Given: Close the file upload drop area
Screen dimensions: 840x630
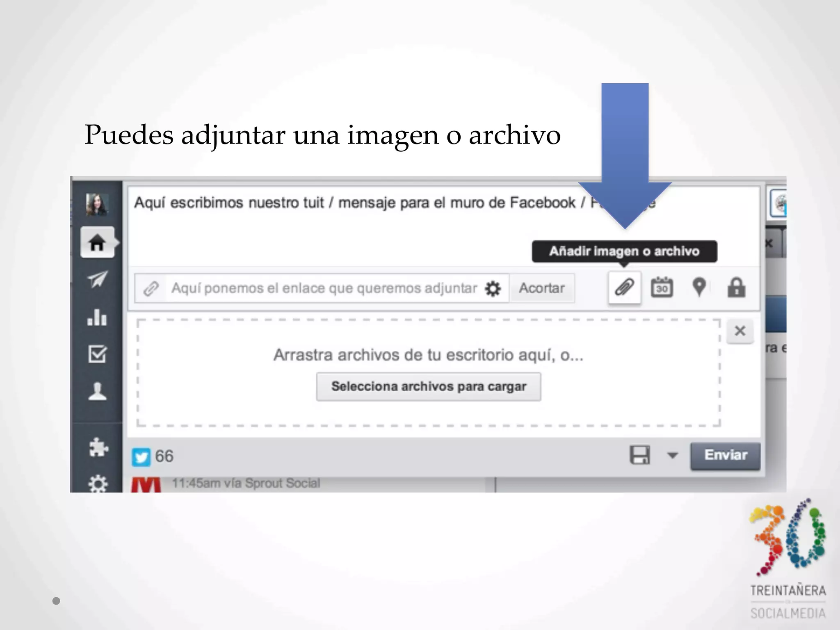Looking at the screenshot, I should coord(740,331).
